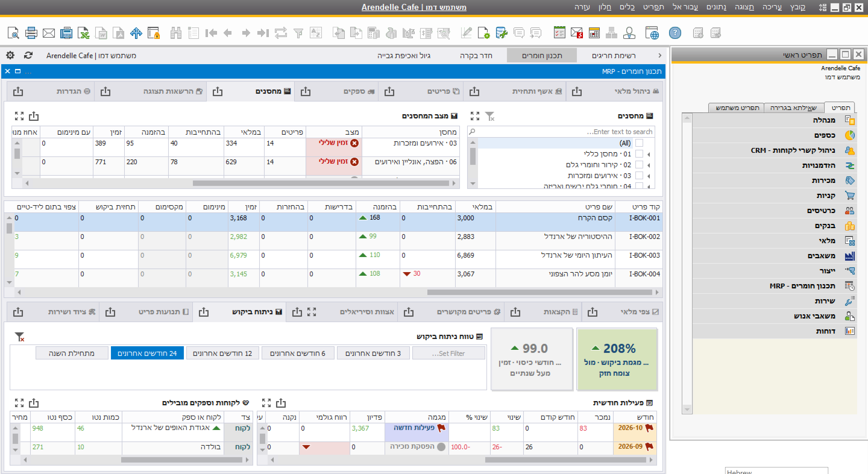
Task: Click the warehouse search text field
Action: (561, 132)
